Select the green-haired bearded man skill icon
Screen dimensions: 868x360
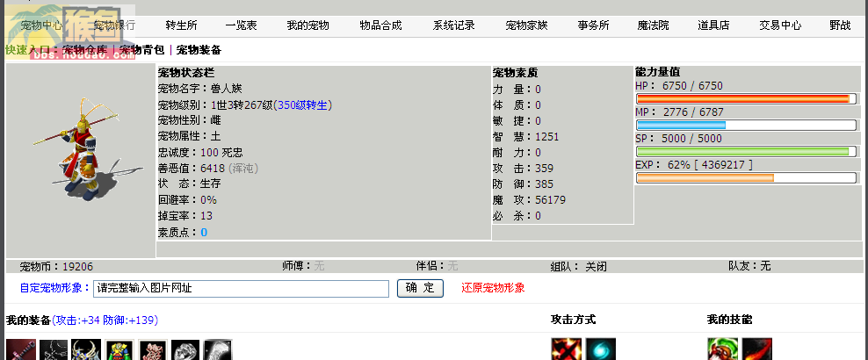pos(722,349)
